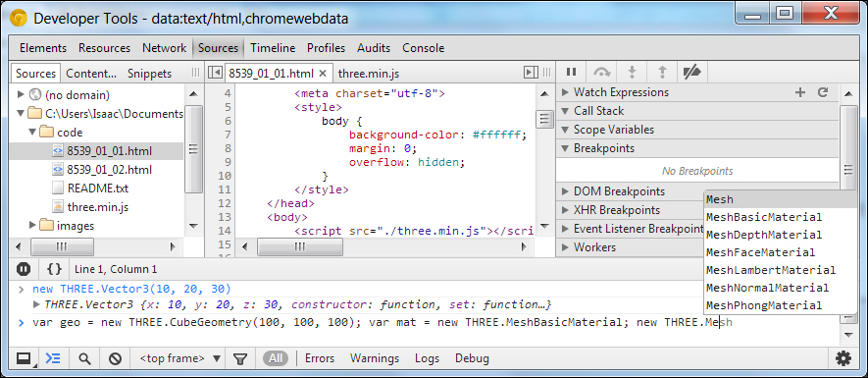The width and height of the screenshot is (868, 378).
Task: Click the step into icon
Action: tap(633, 72)
